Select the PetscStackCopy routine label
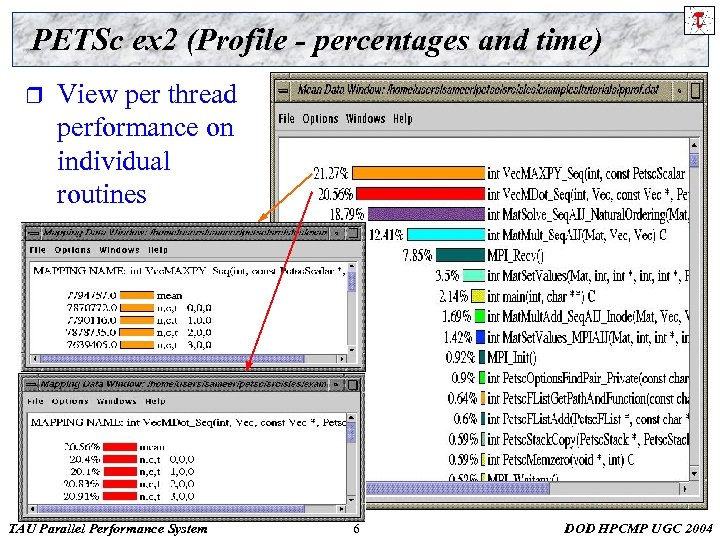This screenshot has height=540, width=720. [588, 439]
